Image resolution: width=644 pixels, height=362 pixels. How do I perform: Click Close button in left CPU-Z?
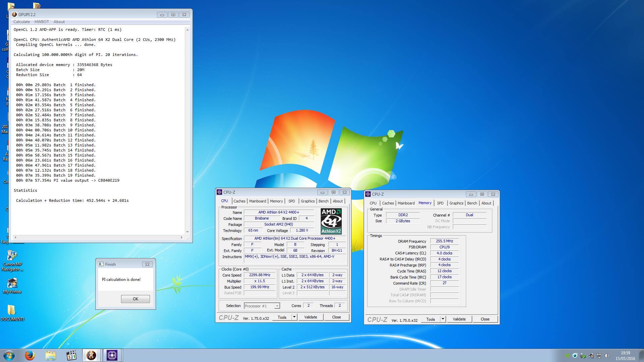pyautogui.click(x=336, y=317)
